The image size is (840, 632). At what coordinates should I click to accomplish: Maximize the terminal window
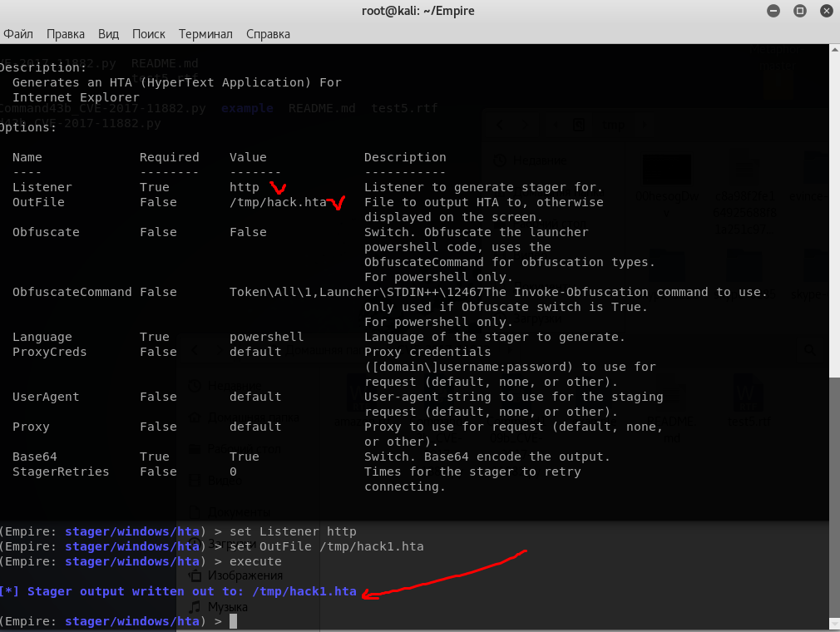799,12
